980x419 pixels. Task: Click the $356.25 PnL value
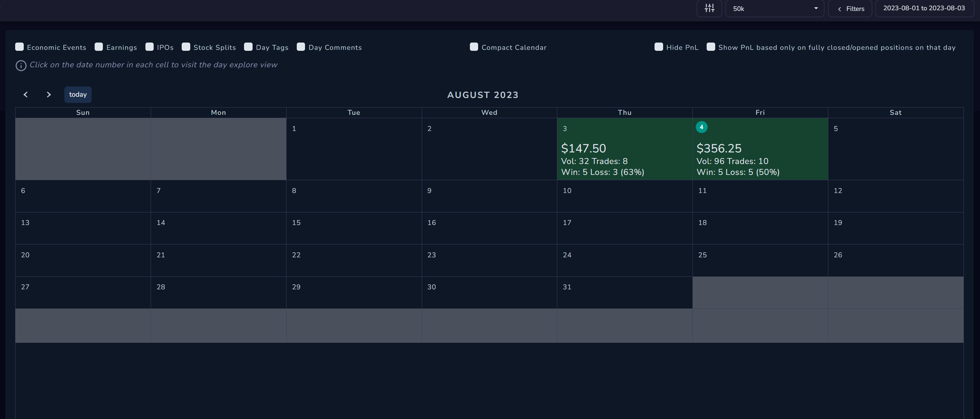tap(719, 148)
